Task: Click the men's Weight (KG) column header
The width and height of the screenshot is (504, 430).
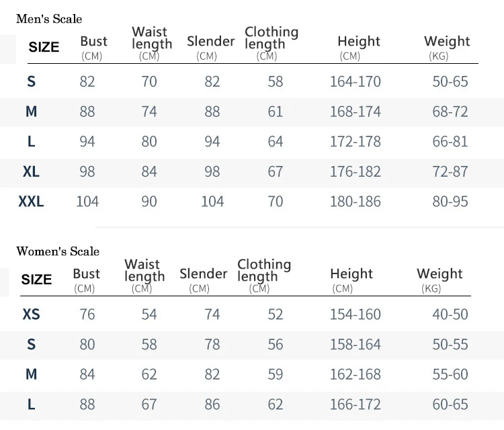Action: coord(447,47)
